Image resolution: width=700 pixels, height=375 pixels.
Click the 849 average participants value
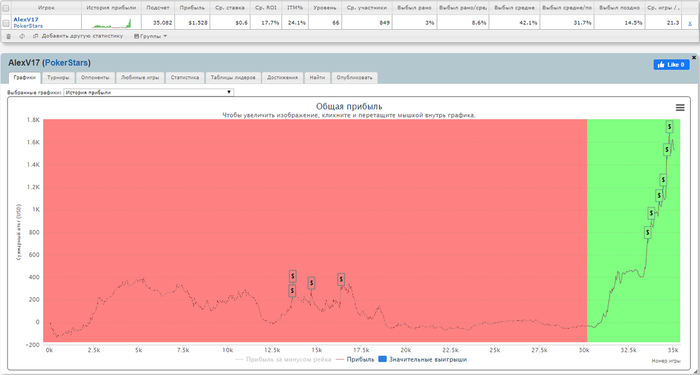click(x=385, y=23)
